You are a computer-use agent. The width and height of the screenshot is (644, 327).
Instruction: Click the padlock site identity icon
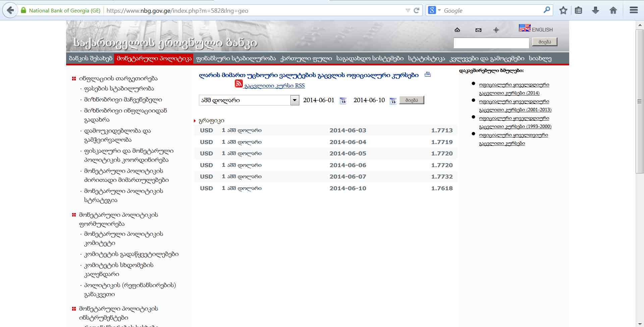tap(23, 10)
